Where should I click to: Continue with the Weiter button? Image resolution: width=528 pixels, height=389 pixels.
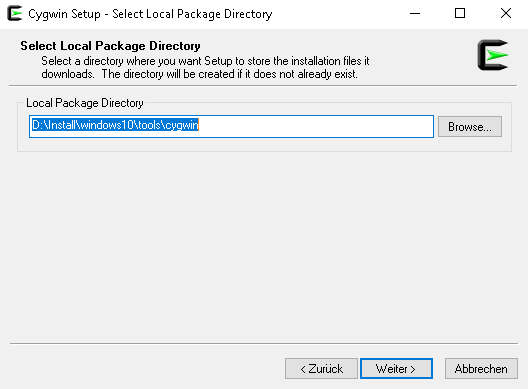click(396, 368)
